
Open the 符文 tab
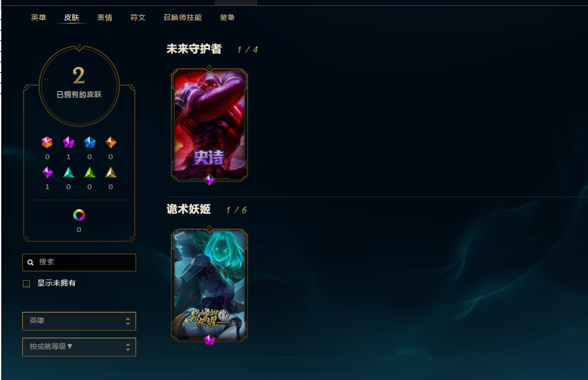pos(138,18)
